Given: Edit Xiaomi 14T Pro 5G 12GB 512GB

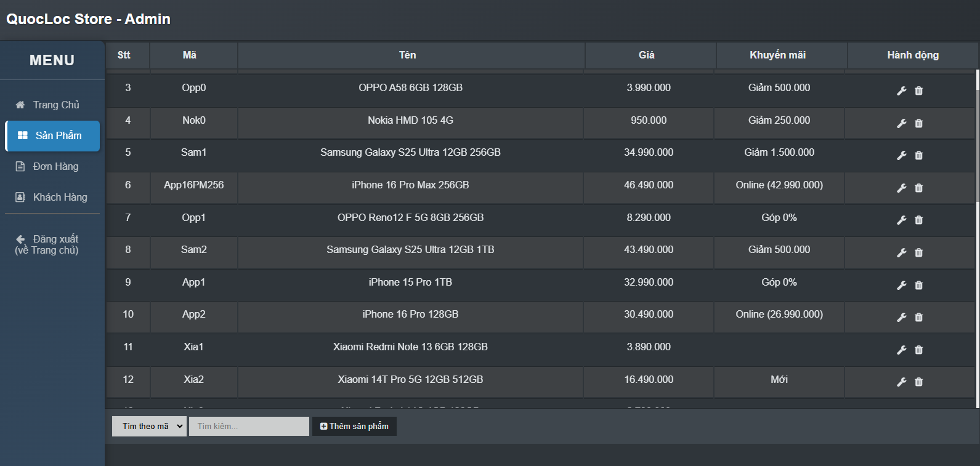Looking at the screenshot, I should click(901, 382).
